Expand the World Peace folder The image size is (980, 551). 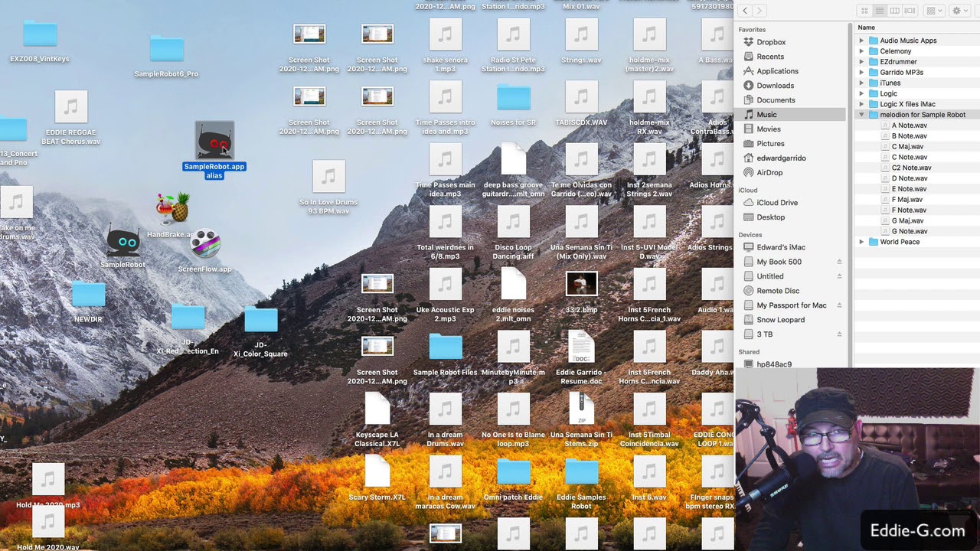point(861,242)
